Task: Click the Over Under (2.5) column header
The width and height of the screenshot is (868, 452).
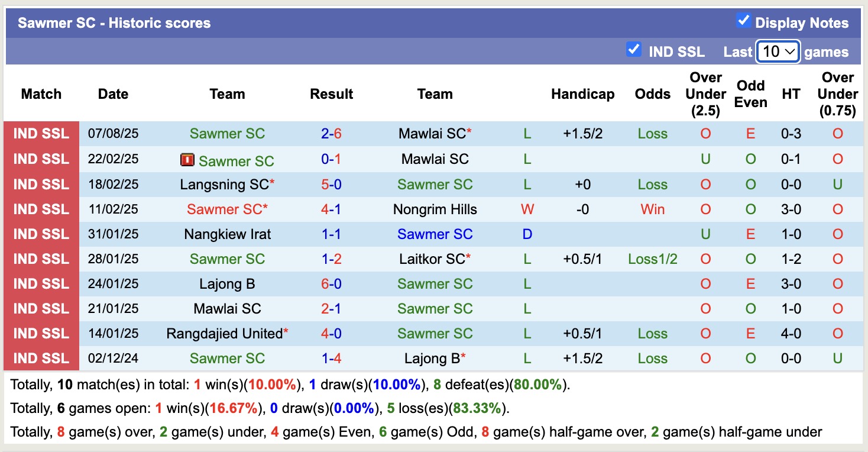Action: click(x=705, y=93)
